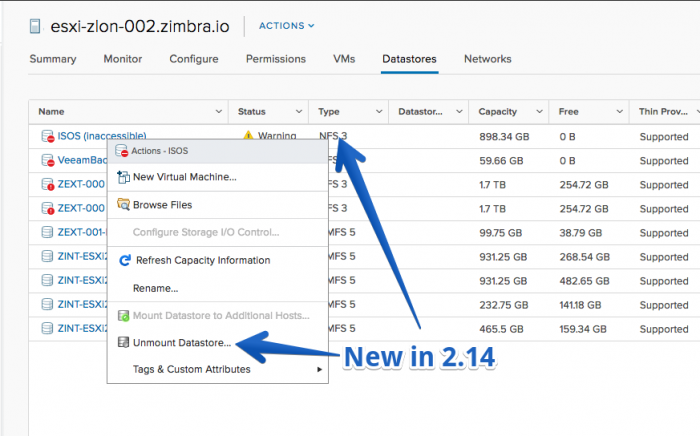Screen dimensions: 700x436
Task: Select the Datastores tab
Action: (409, 59)
